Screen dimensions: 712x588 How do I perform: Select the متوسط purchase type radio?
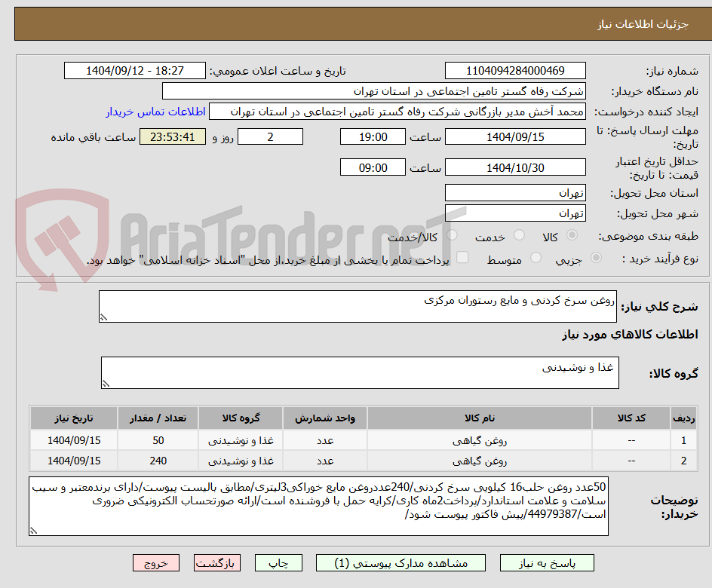coord(536,258)
